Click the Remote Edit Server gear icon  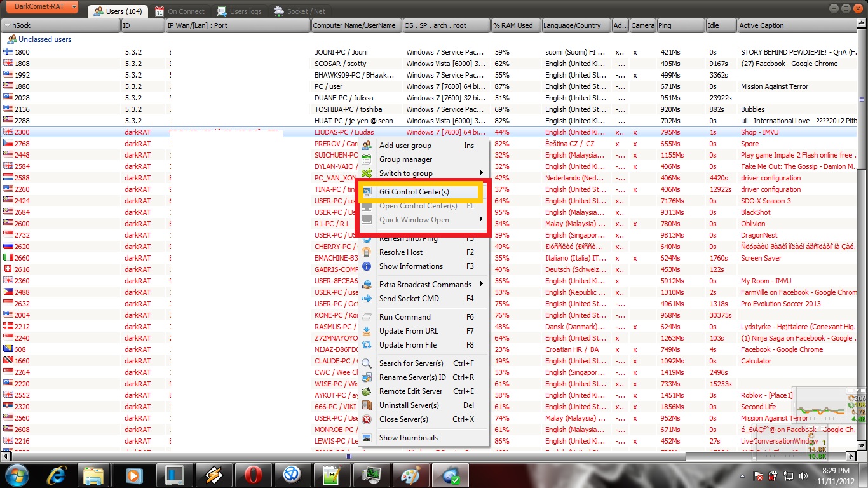(x=367, y=391)
